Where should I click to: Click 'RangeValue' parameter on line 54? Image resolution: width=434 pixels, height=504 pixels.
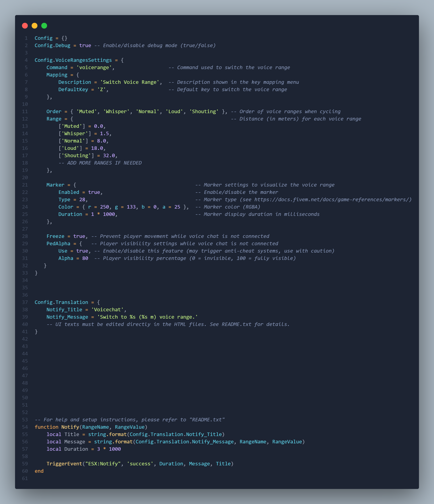point(130,427)
